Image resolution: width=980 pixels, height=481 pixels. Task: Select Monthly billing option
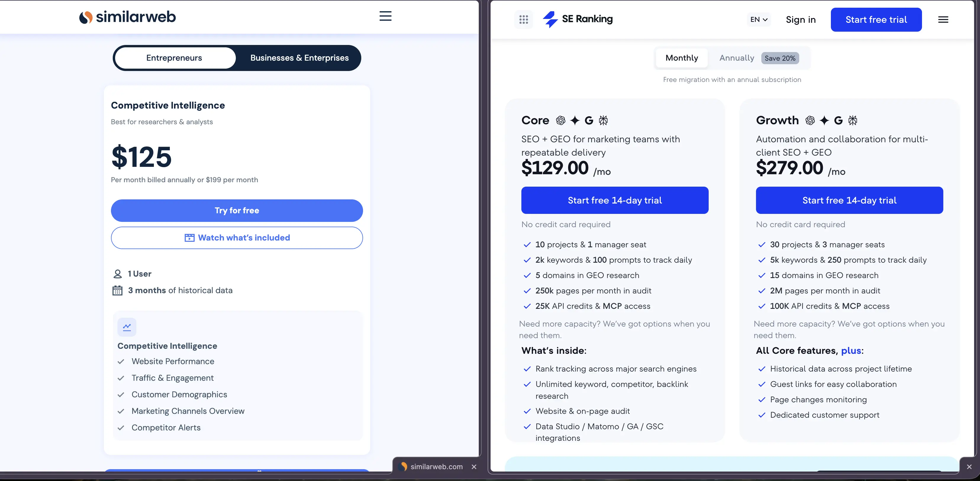682,58
